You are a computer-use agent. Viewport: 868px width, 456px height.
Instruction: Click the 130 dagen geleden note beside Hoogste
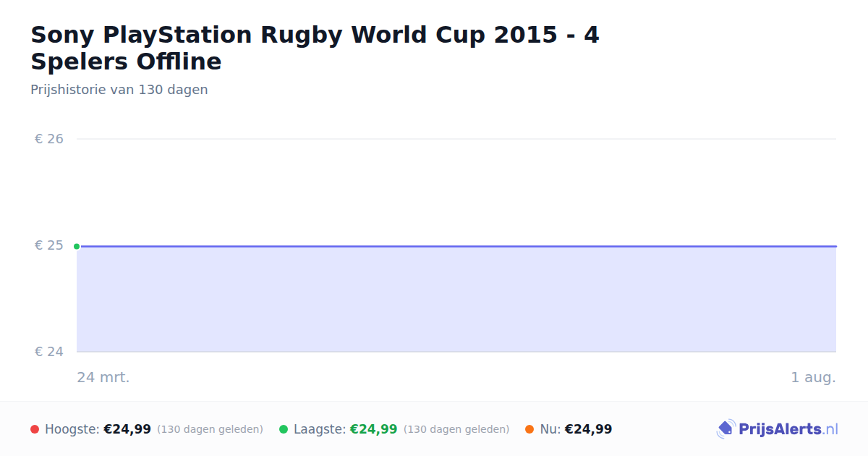click(x=210, y=429)
